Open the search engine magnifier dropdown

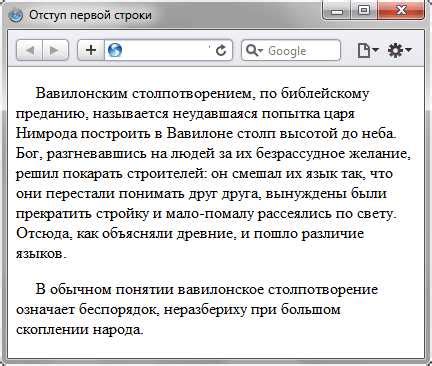click(254, 50)
